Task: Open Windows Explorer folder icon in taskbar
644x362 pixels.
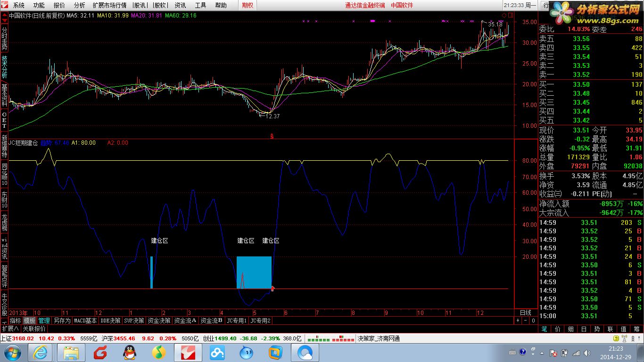Action: 71,353
